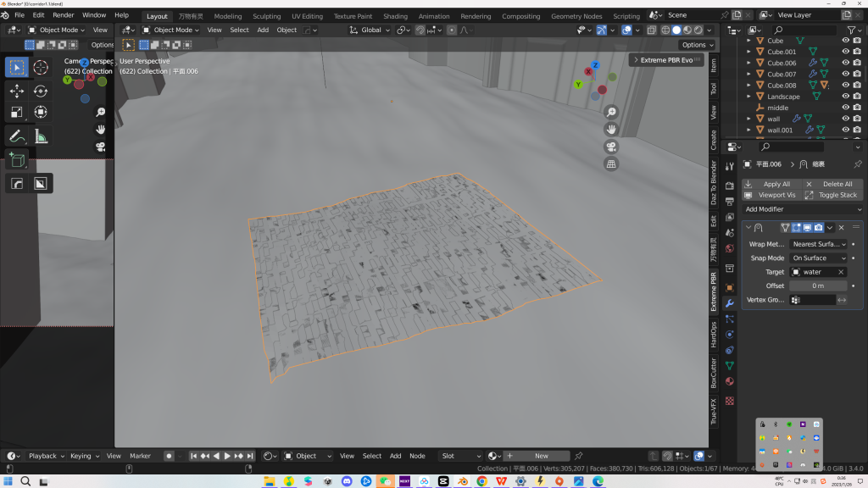Activate the 3D Cursor tool
Image resolution: width=868 pixels, height=488 pixels.
41,68
